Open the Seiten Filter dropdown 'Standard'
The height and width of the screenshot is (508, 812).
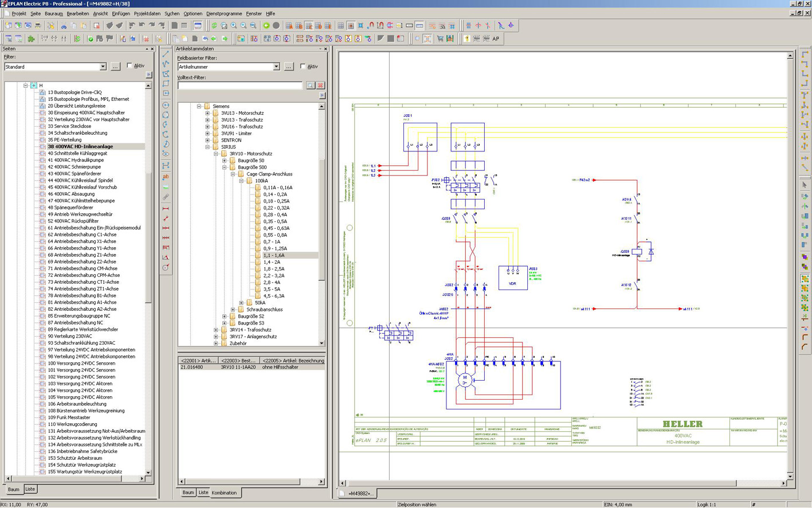tap(103, 67)
